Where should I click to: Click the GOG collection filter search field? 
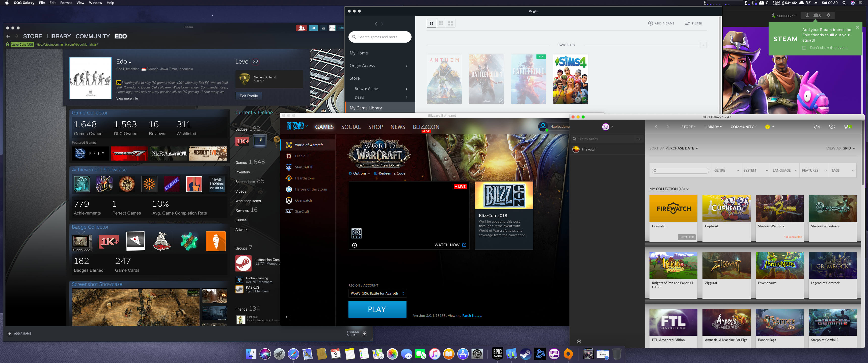pyautogui.click(x=680, y=171)
